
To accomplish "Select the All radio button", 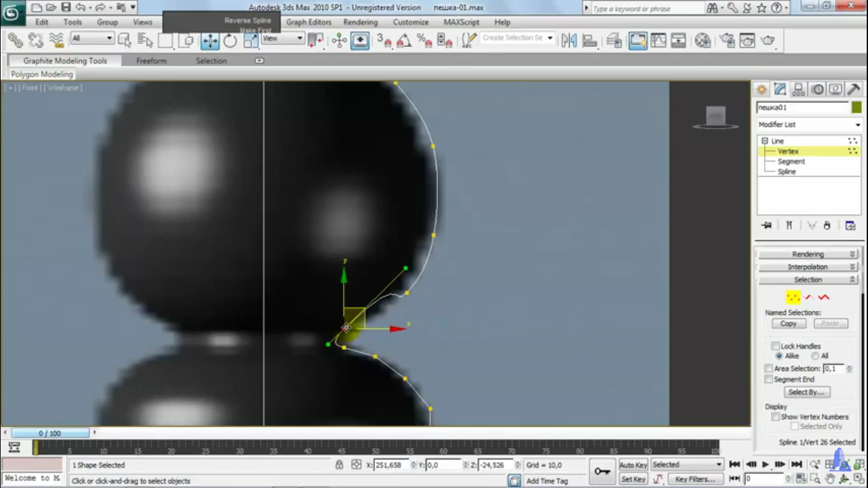I will click(x=815, y=356).
